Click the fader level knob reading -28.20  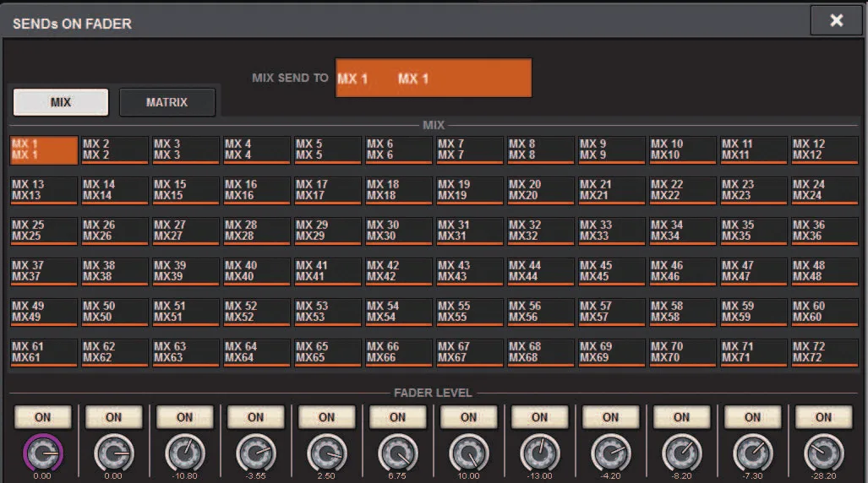tap(824, 453)
